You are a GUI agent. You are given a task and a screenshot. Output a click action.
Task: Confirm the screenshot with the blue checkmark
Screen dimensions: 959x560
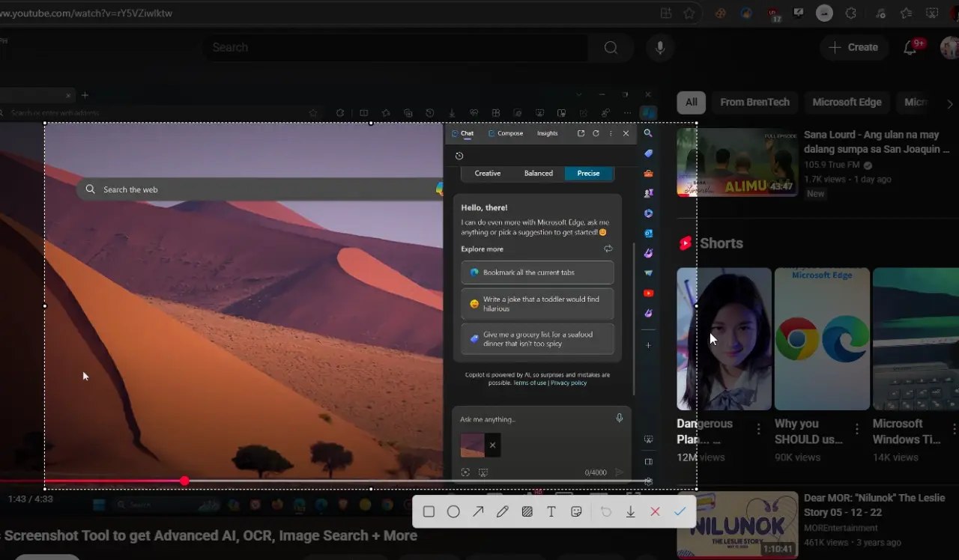[680, 511]
